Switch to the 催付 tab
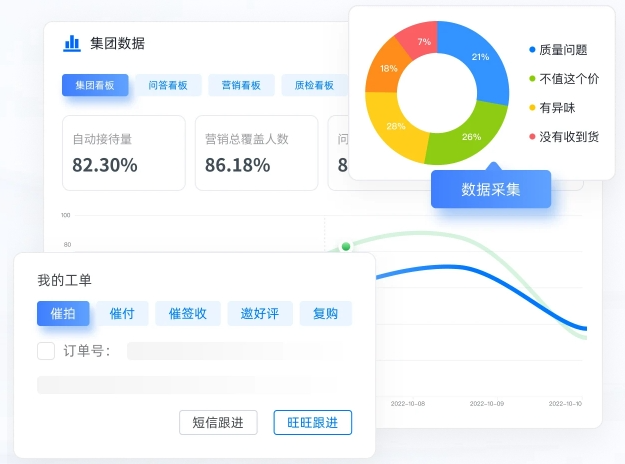Viewport: 625px width, 464px height. [x=122, y=313]
